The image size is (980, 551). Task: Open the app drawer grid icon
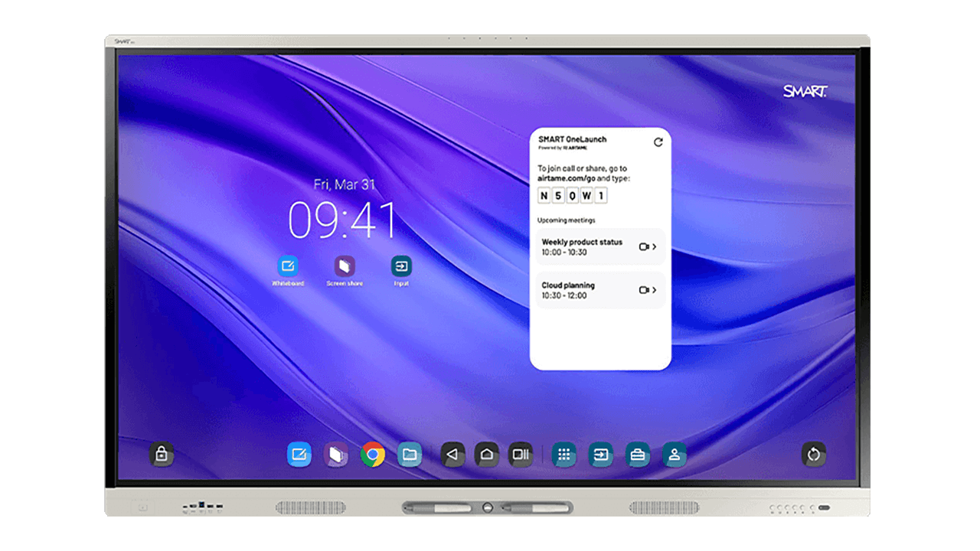pos(564,454)
